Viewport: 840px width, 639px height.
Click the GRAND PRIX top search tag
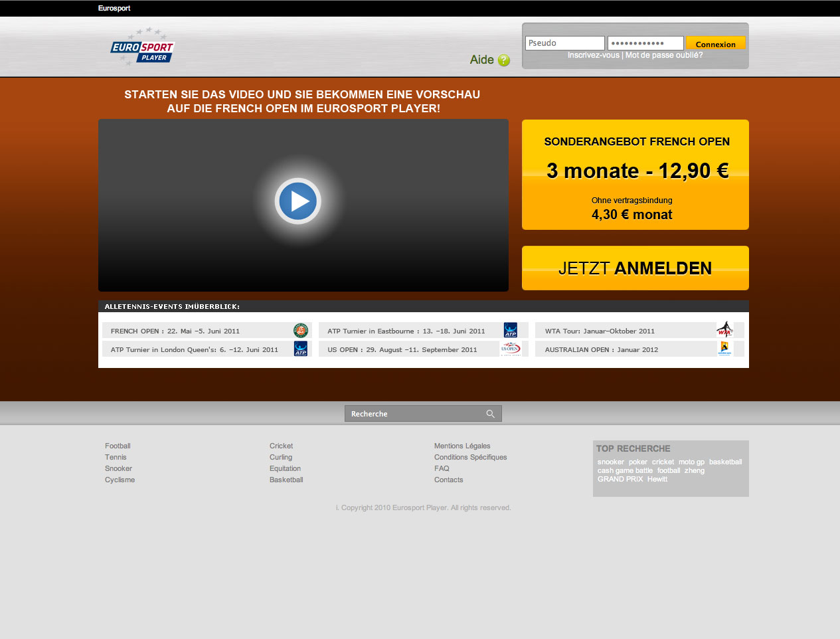[620, 479]
